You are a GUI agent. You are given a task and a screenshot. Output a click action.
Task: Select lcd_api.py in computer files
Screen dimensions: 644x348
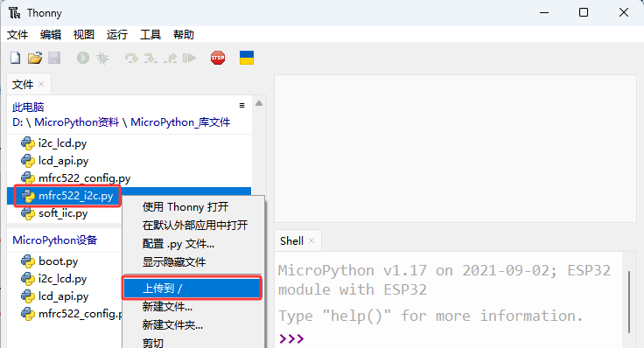(63, 161)
